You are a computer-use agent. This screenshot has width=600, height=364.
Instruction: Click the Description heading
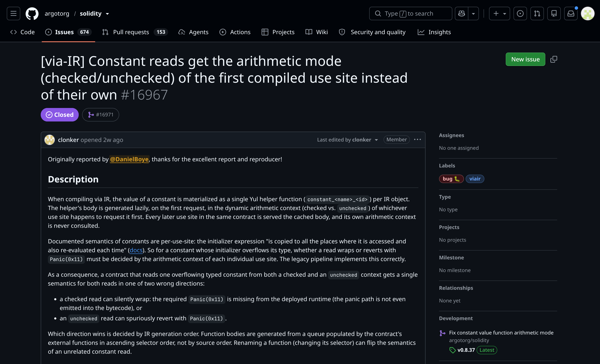pos(73,179)
